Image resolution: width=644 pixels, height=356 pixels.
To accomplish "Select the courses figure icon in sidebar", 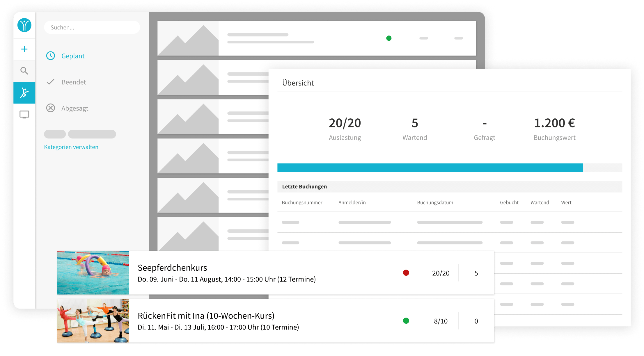I will tap(24, 93).
